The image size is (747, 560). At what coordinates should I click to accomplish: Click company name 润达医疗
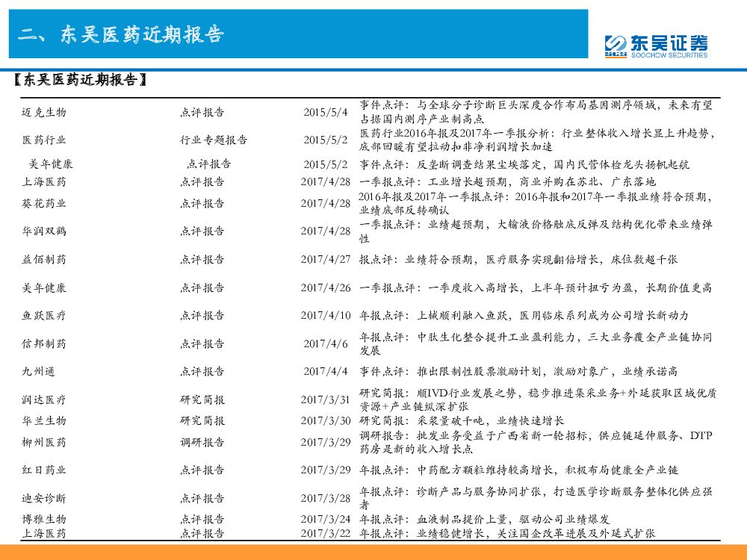click(44, 400)
